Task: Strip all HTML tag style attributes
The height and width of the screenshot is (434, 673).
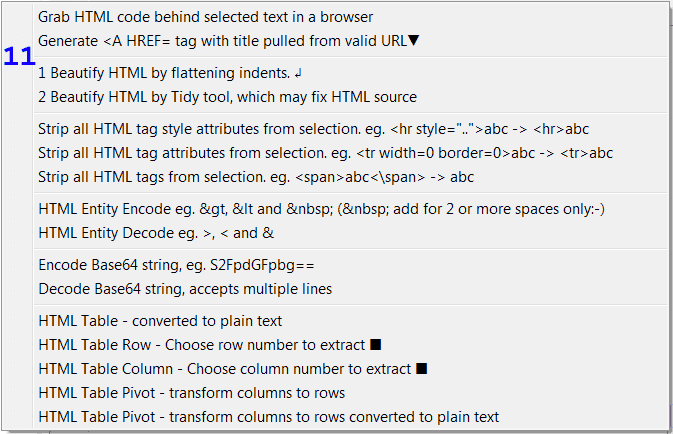Action: [313, 129]
